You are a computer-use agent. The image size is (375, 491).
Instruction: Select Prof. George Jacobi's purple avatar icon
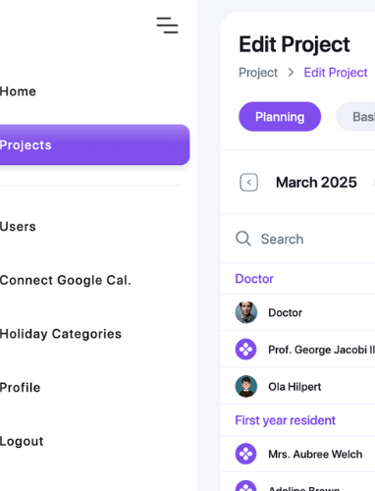pyautogui.click(x=246, y=349)
